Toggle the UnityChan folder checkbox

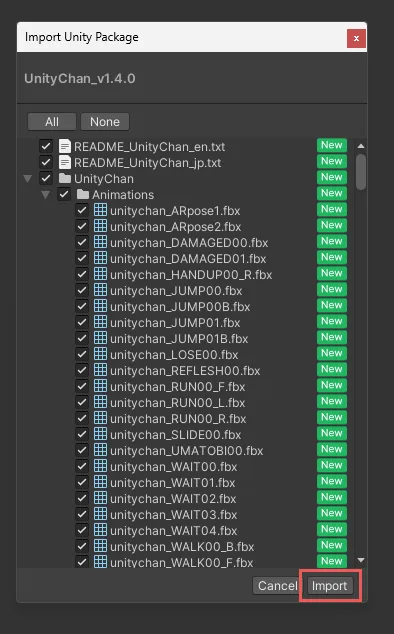pos(46,178)
